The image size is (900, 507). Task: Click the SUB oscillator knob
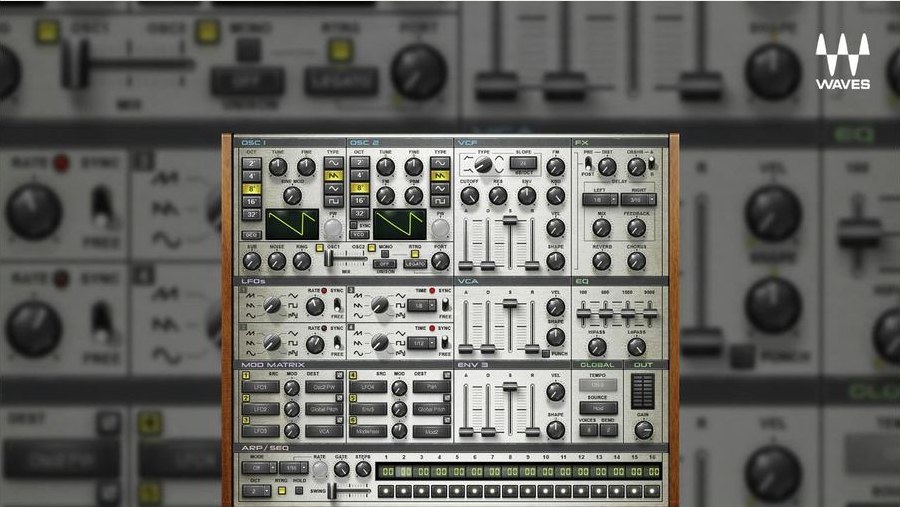coord(251,261)
